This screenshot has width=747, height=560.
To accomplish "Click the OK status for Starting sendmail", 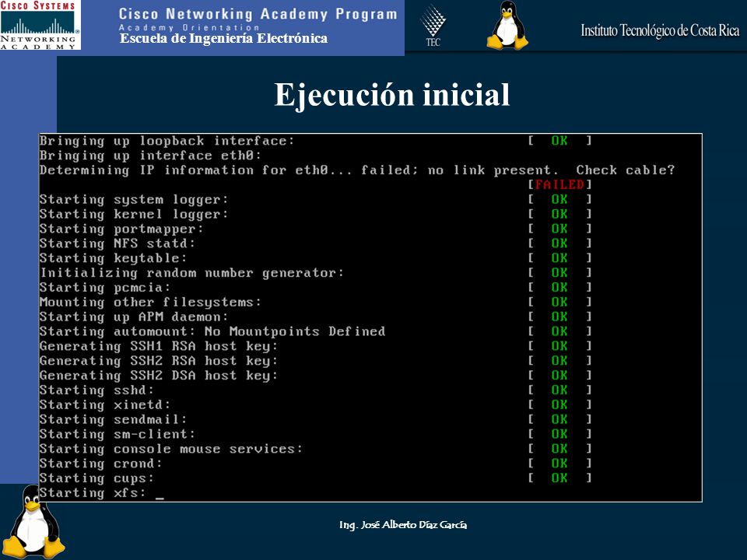I will pos(559,419).
